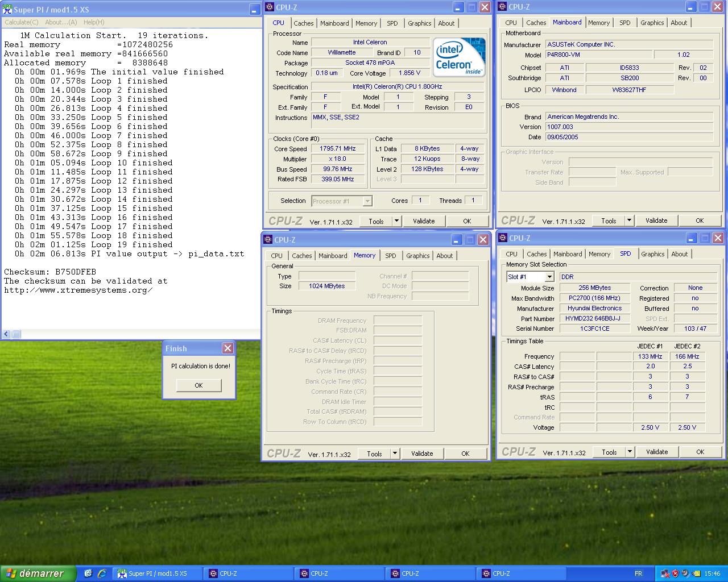
Task: Click the BIOS date 09/05/2005
Action: [629, 137]
